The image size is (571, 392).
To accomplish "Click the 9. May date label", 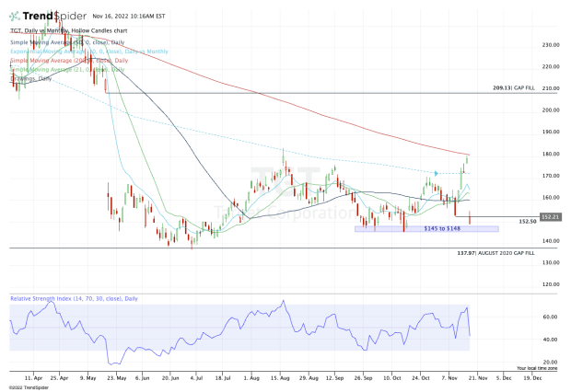I will click(x=88, y=378).
